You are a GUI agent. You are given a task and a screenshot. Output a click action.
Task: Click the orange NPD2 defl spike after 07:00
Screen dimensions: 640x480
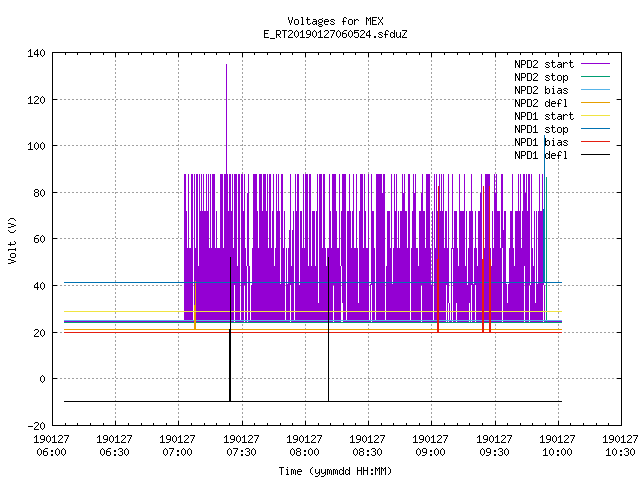[x=195, y=305]
